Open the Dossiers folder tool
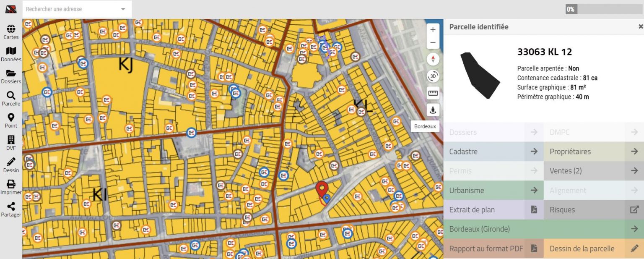The width and height of the screenshot is (644, 259). point(11,73)
